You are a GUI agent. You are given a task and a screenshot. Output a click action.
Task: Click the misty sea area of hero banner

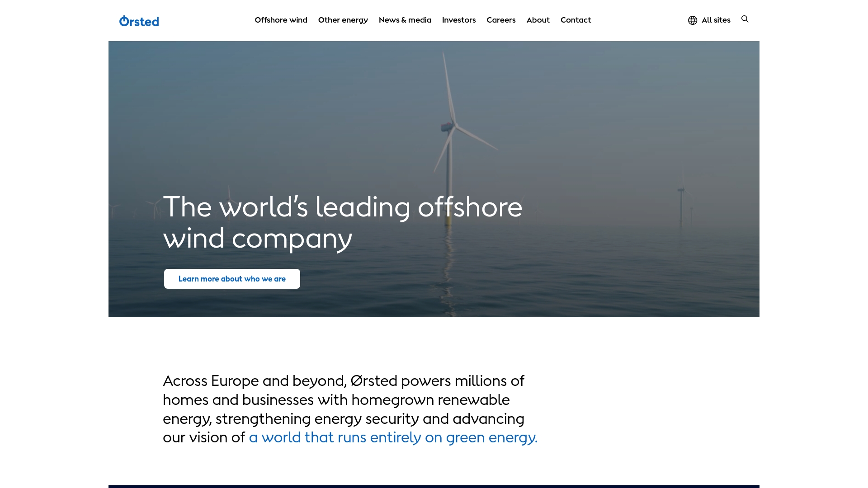pyautogui.click(x=588, y=271)
